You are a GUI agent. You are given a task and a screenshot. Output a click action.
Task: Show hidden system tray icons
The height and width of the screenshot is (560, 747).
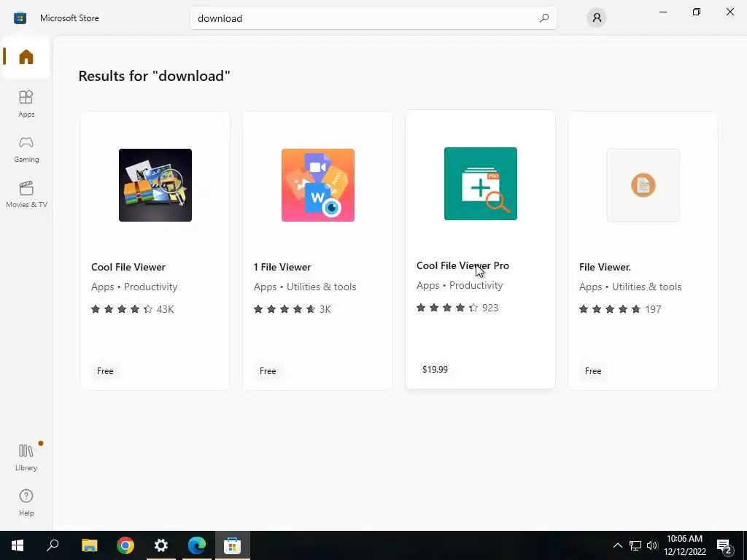point(617,545)
